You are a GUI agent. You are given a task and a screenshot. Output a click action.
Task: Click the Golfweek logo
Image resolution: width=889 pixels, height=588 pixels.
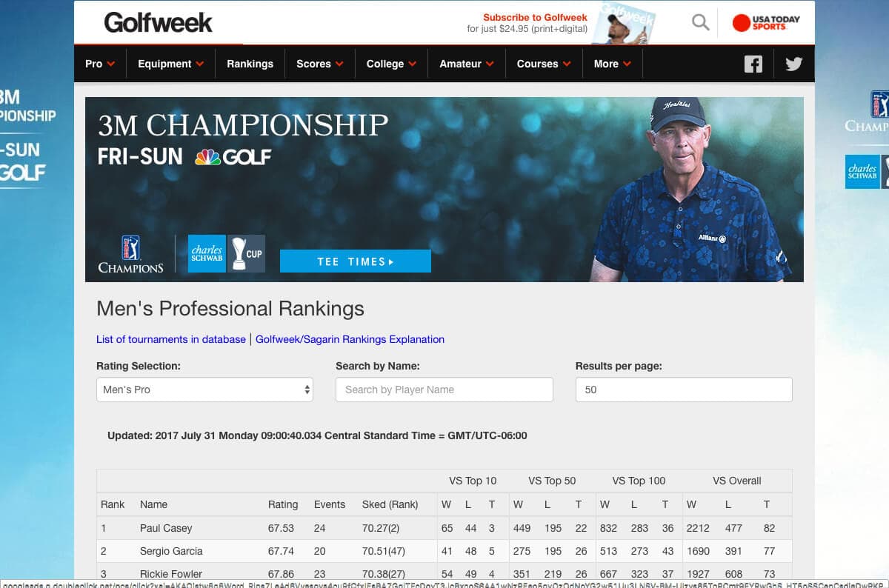[158, 23]
